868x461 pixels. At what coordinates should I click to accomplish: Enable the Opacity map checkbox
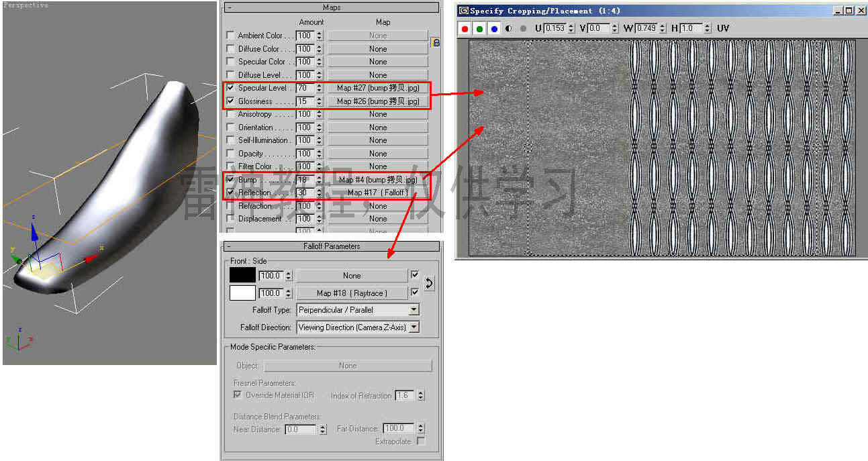coord(231,154)
